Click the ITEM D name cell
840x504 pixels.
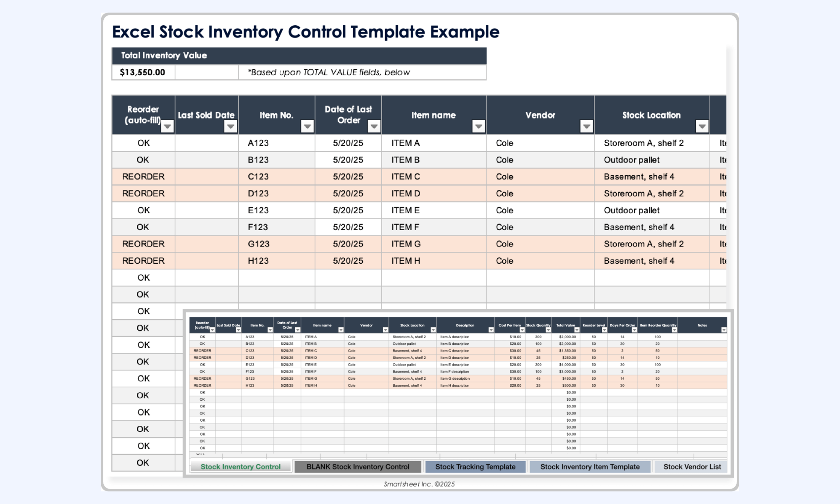[434, 193]
